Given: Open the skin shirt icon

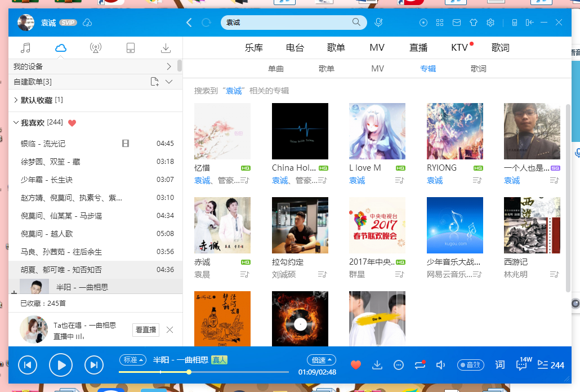Looking at the screenshot, I should point(474,23).
